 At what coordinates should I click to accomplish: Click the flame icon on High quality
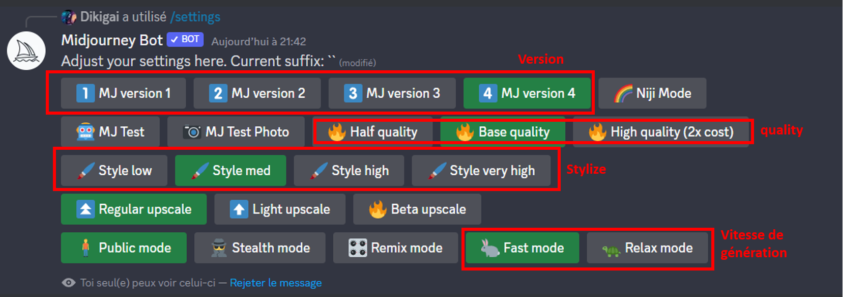597,132
